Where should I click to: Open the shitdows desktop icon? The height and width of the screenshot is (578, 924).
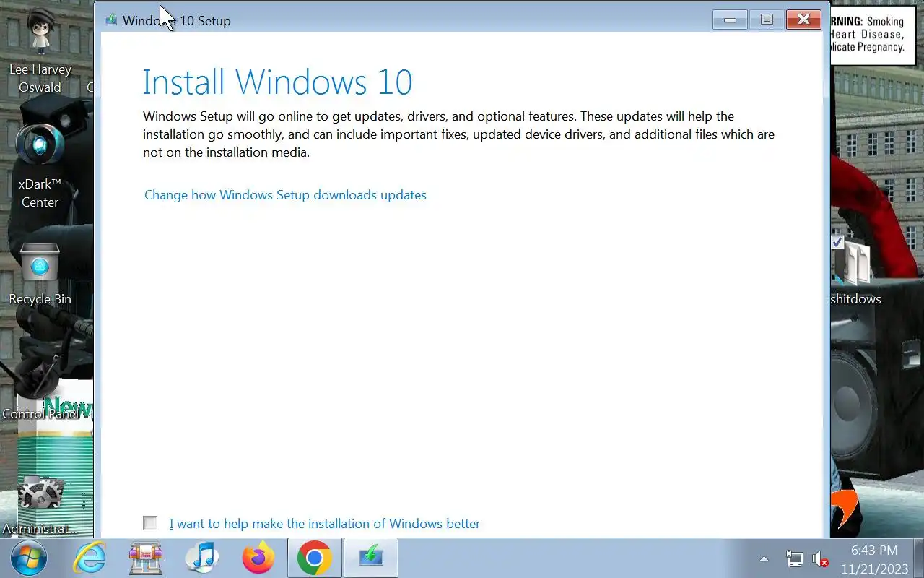[x=855, y=271]
